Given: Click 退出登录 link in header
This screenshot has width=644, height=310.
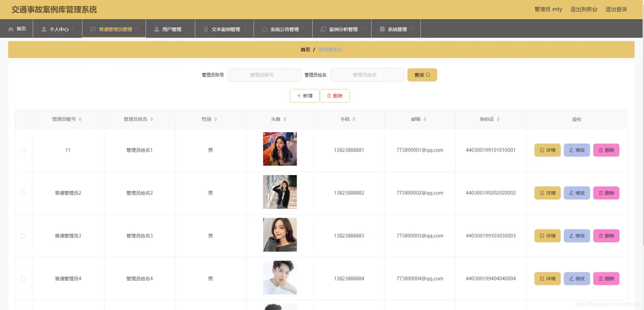Looking at the screenshot, I should (616, 9).
